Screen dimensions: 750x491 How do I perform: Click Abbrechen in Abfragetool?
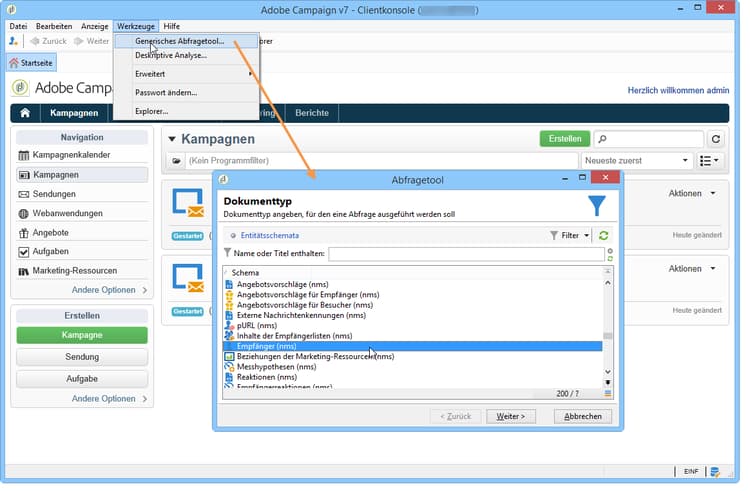[x=583, y=416]
